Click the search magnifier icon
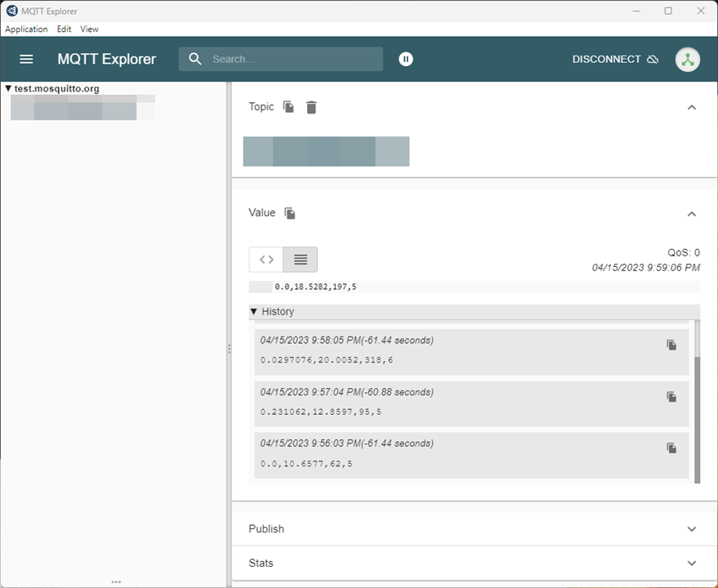The width and height of the screenshot is (718, 588). tap(195, 59)
